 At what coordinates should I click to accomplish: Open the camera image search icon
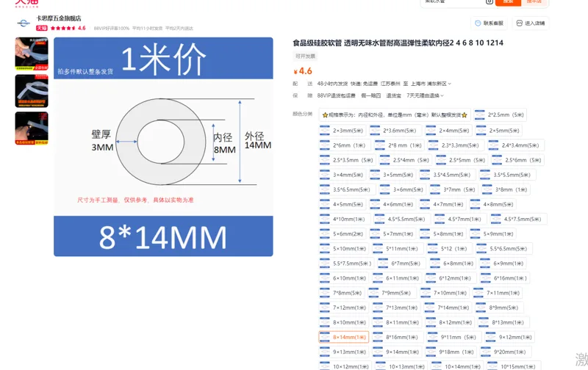(x=489, y=1)
